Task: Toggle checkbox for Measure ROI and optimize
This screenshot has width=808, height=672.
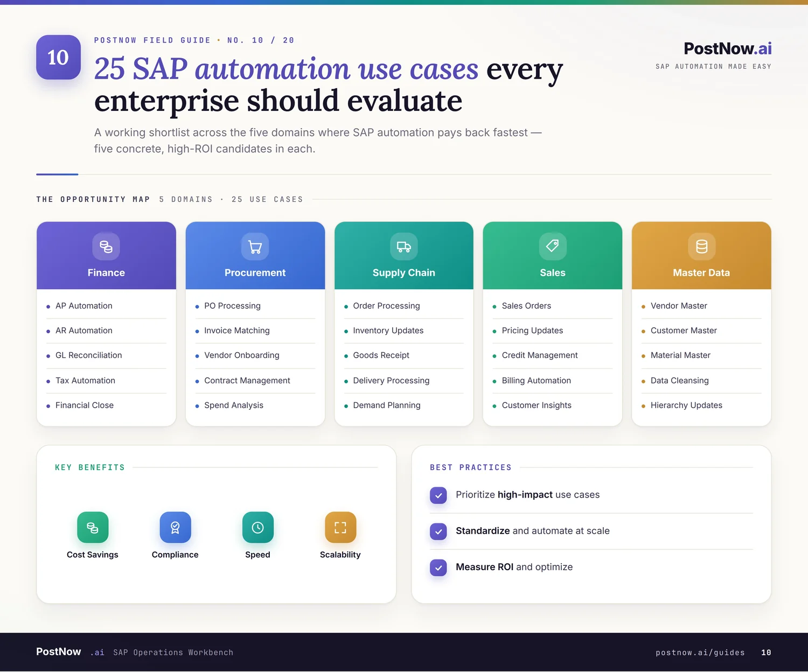Action: point(438,568)
